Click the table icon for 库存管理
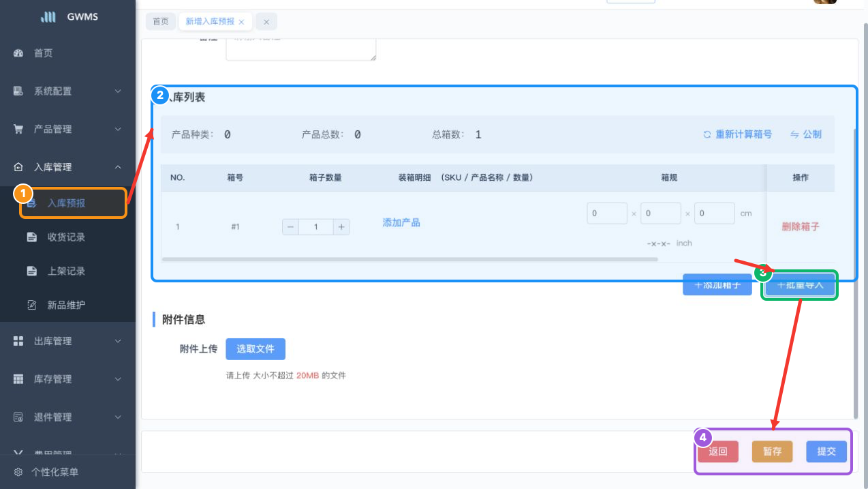Image resolution: width=868 pixels, height=489 pixels. [x=19, y=379]
